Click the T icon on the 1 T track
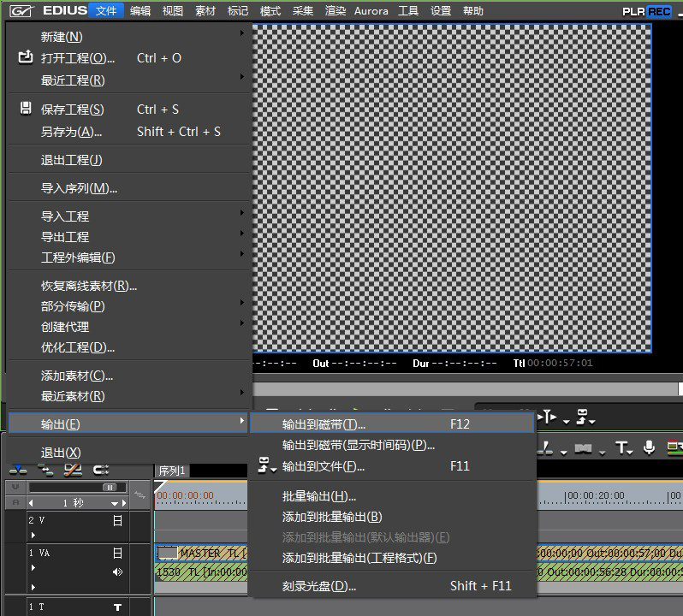The width and height of the screenshot is (683, 616). click(117, 607)
